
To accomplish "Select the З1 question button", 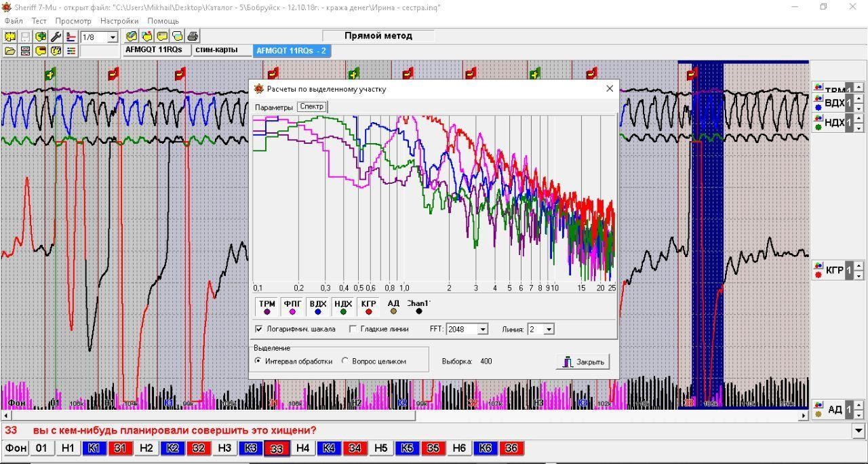I will 120,448.
